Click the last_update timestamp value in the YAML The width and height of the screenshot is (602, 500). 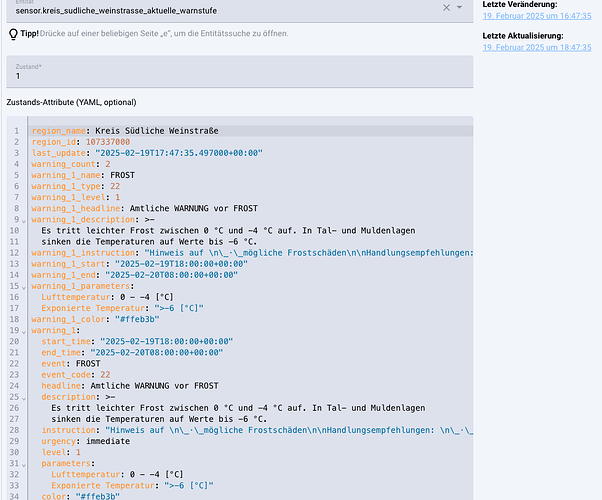(175, 153)
